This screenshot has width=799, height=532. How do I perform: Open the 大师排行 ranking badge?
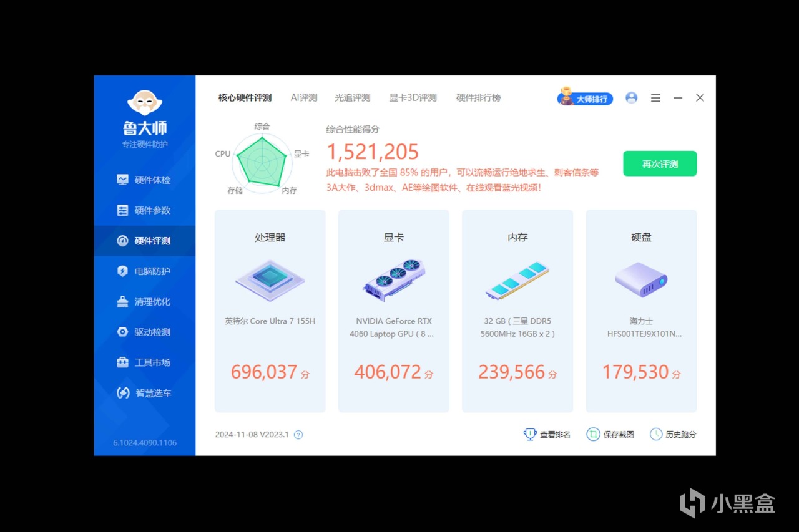pyautogui.click(x=586, y=98)
